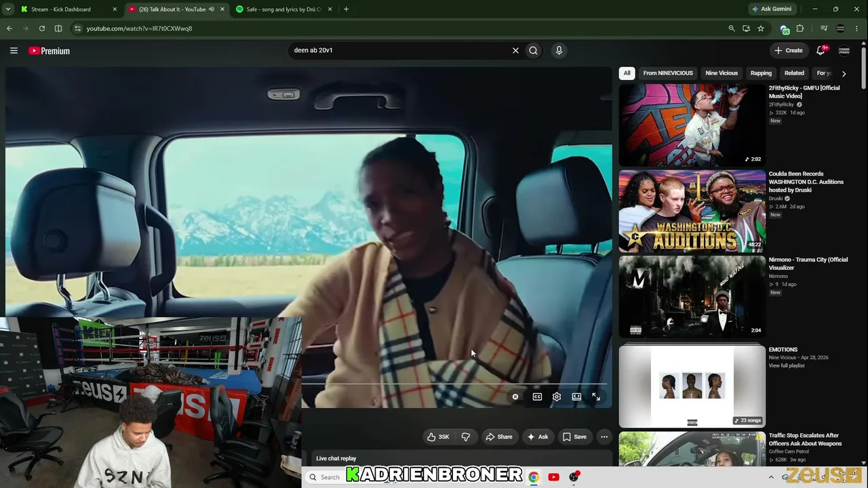Image resolution: width=868 pixels, height=488 pixels.
Task: Filter by From NINEVICIOUS chip
Action: tap(668, 73)
